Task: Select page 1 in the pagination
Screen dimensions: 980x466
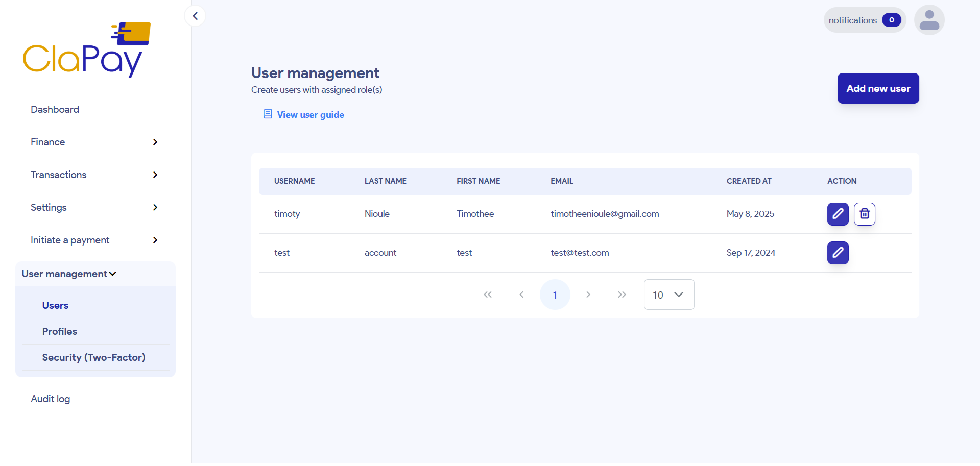Action: pyautogui.click(x=555, y=295)
